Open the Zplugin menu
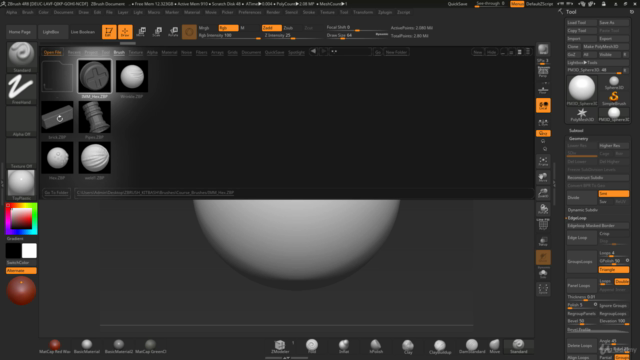 point(384,12)
